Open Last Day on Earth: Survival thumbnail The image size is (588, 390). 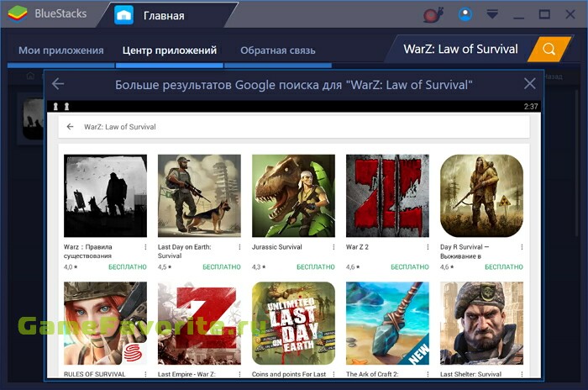tap(200, 196)
